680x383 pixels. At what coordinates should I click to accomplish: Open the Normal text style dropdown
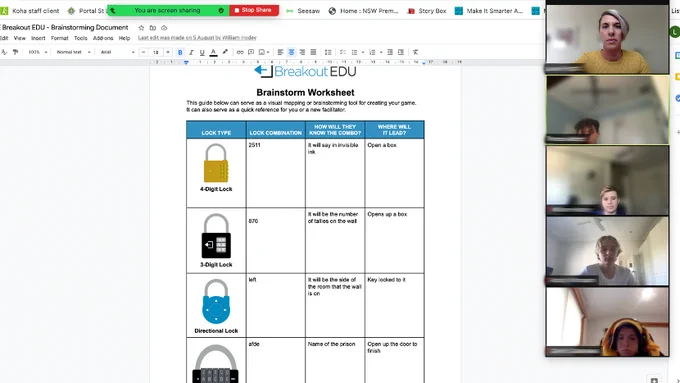click(x=73, y=52)
